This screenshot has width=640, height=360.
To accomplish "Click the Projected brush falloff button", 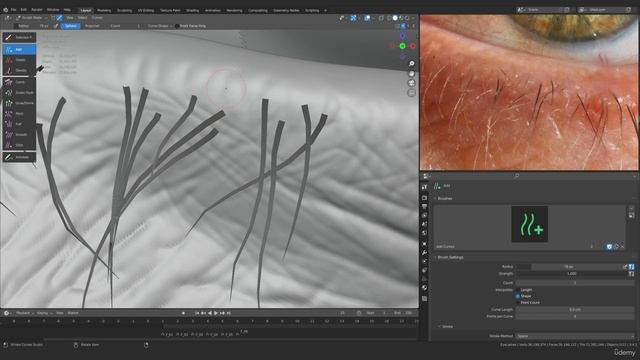I will point(92,26).
